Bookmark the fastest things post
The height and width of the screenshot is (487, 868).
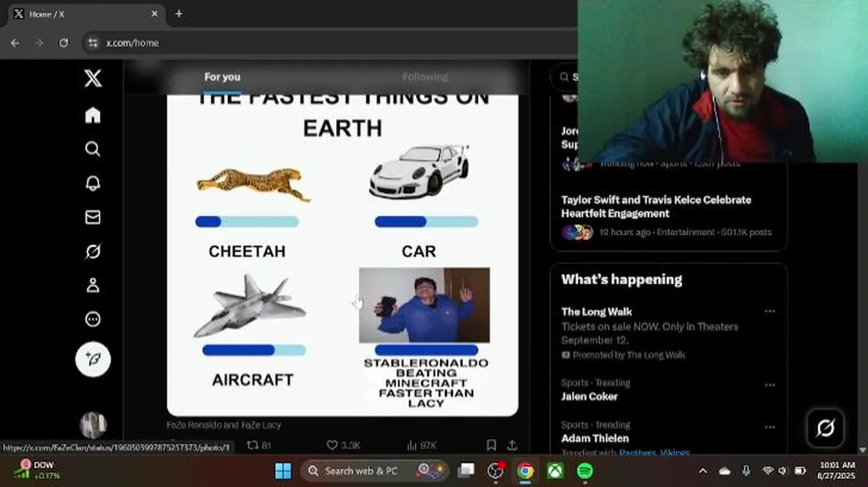(x=491, y=445)
